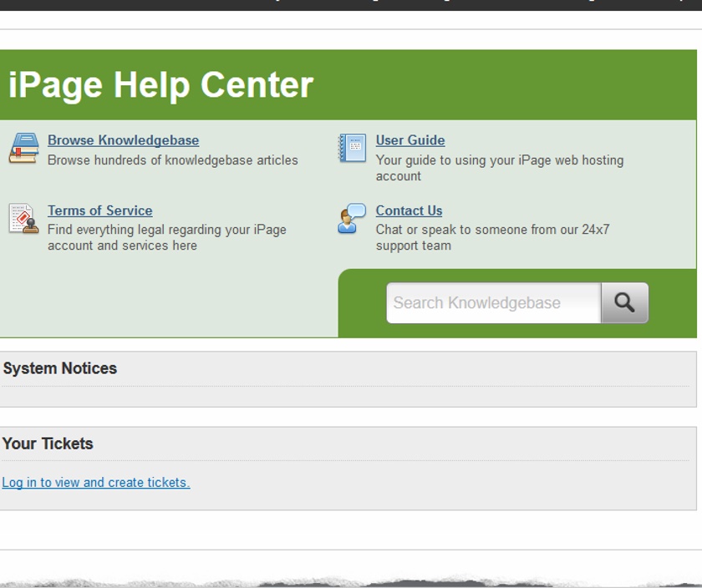Click the Terms of Service stamped document icon

[x=23, y=218]
